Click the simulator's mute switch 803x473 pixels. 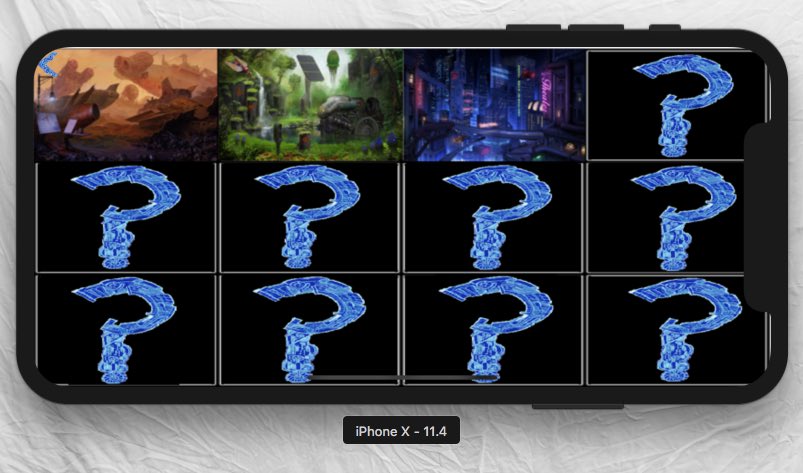click(665, 27)
